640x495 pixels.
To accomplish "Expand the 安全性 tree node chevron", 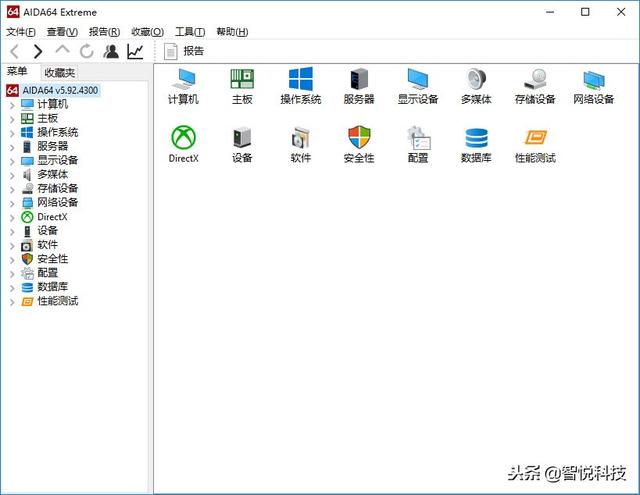I will point(12,260).
